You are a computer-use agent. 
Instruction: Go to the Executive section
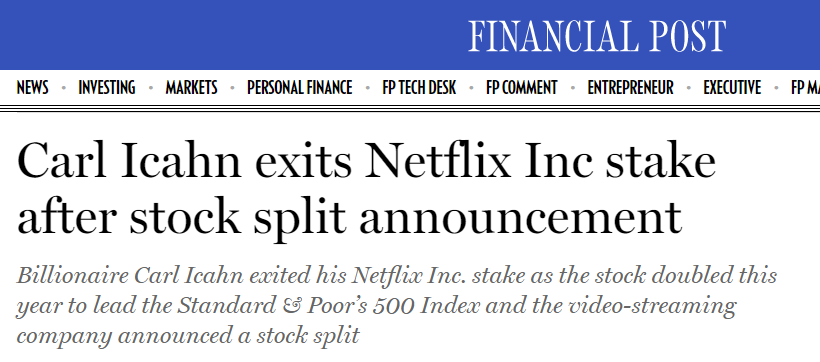tap(732, 87)
